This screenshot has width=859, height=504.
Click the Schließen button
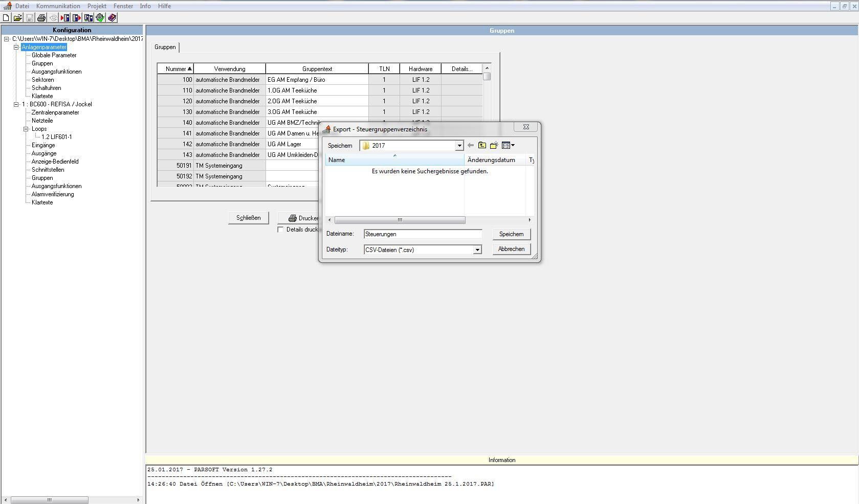point(249,218)
